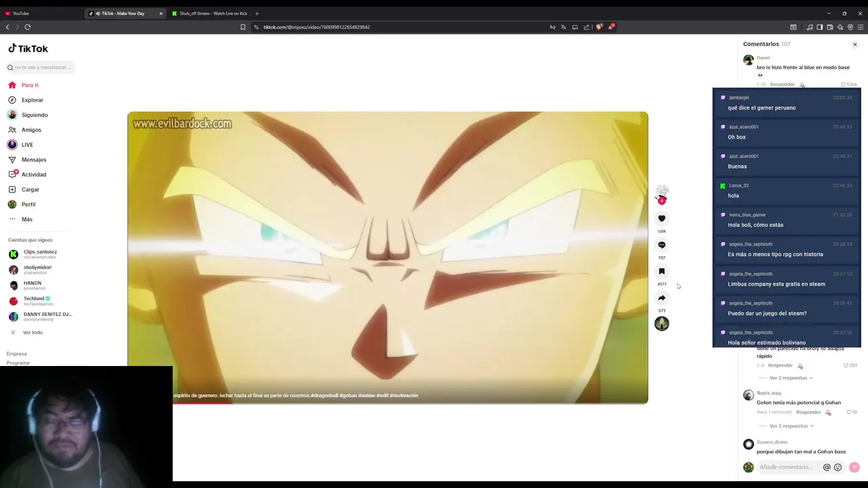This screenshot has width=868, height=488.
Task: Open the VPN shield icon in the toolbar
Action: (850, 27)
